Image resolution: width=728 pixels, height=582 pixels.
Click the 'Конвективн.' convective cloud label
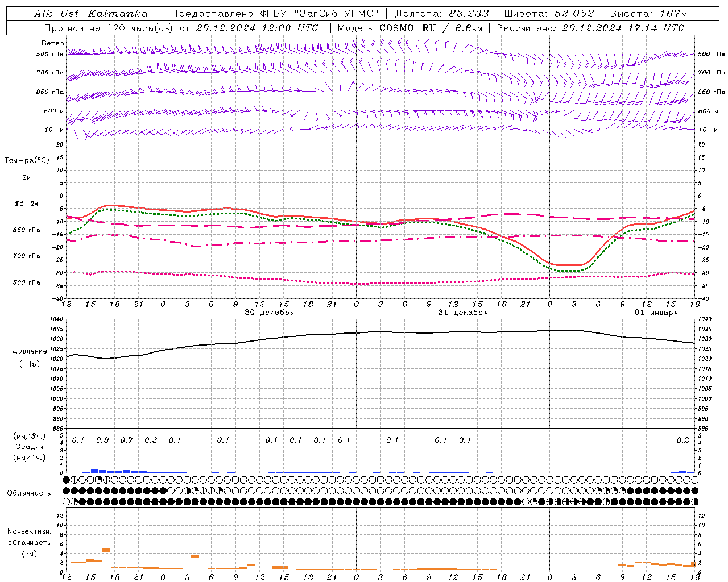click(29, 531)
